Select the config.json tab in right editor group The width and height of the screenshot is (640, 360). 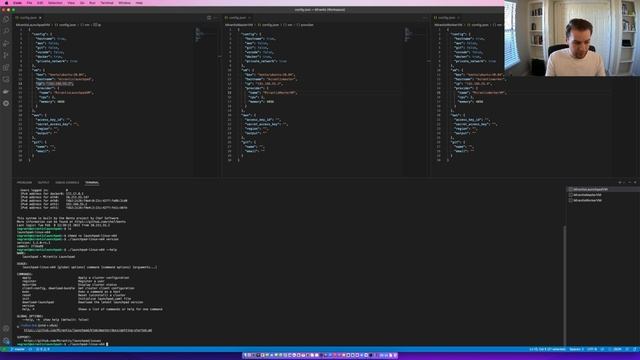pos(447,18)
